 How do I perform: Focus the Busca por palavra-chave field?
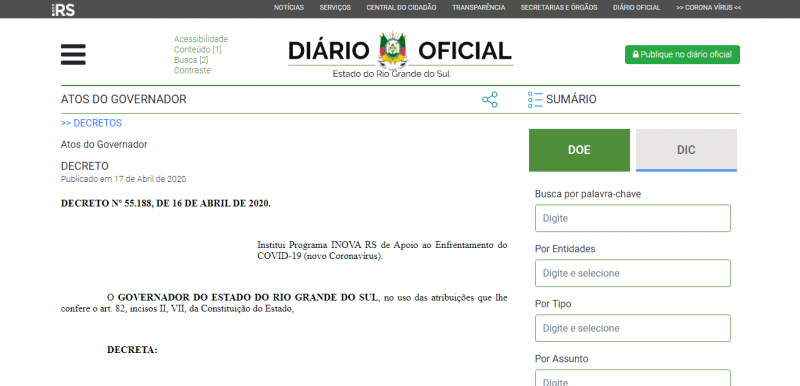(633, 218)
